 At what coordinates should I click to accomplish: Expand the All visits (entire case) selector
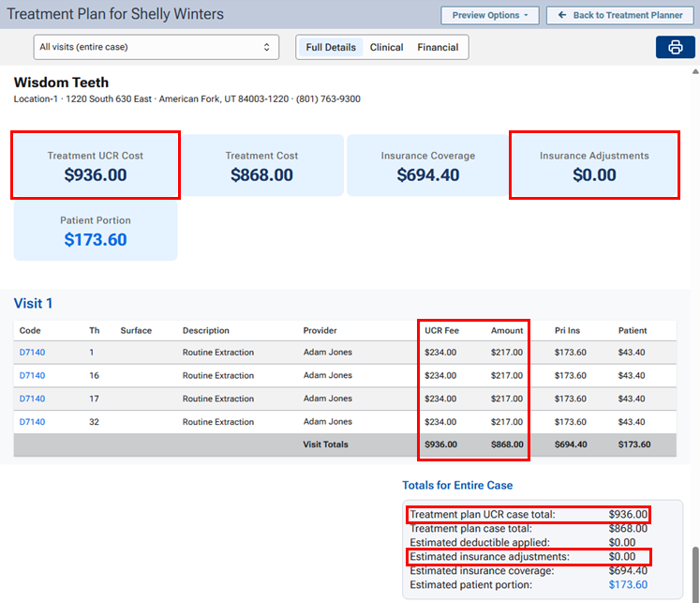pos(156,47)
